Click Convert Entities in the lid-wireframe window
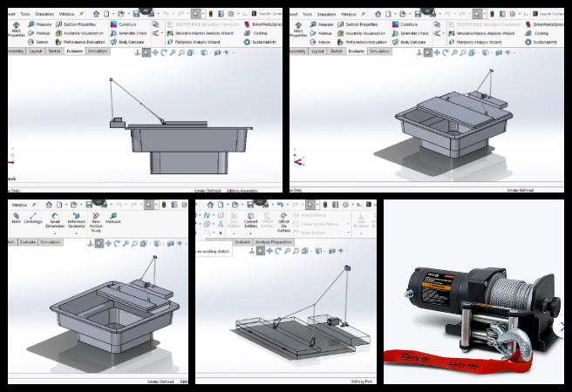This screenshot has width=572, height=392. (250, 220)
